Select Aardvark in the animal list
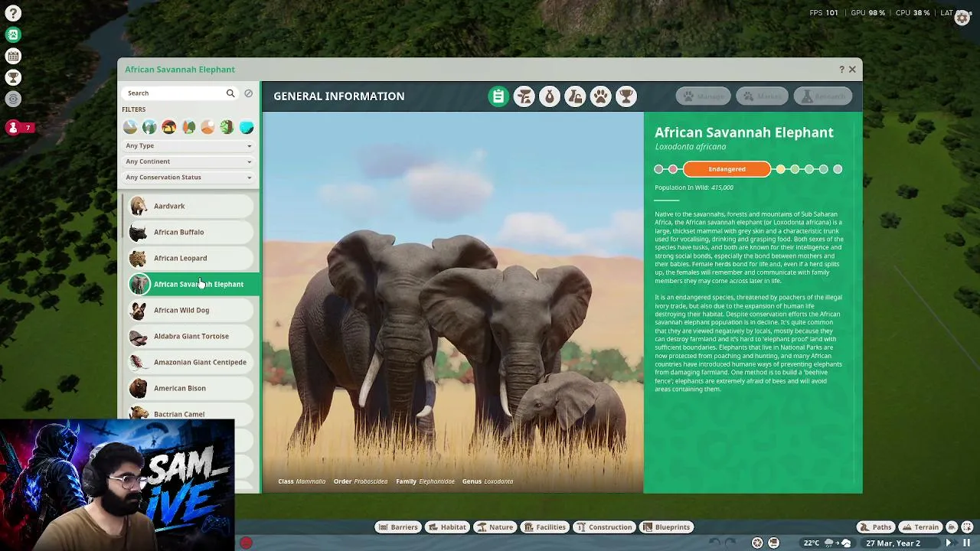This screenshot has width=980, height=551. 191,206
